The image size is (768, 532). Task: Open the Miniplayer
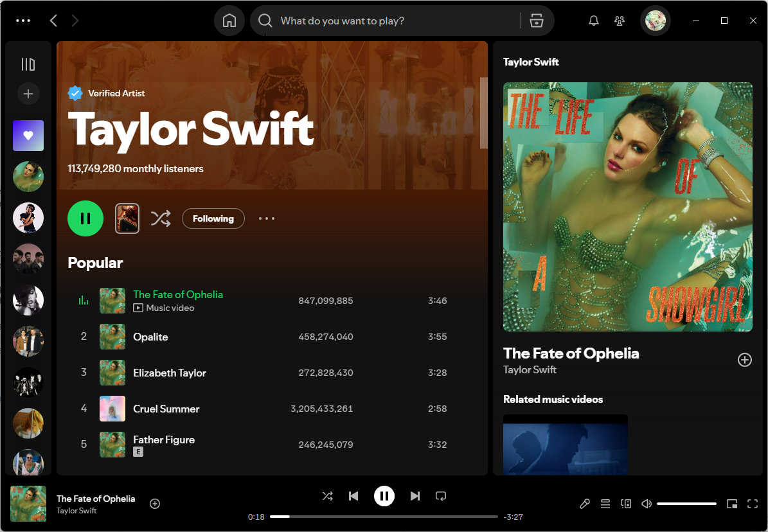click(732, 504)
